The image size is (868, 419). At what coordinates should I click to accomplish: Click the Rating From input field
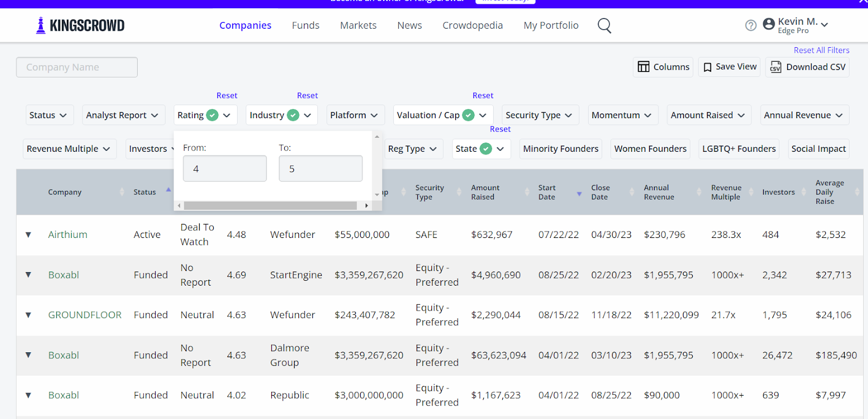click(225, 169)
